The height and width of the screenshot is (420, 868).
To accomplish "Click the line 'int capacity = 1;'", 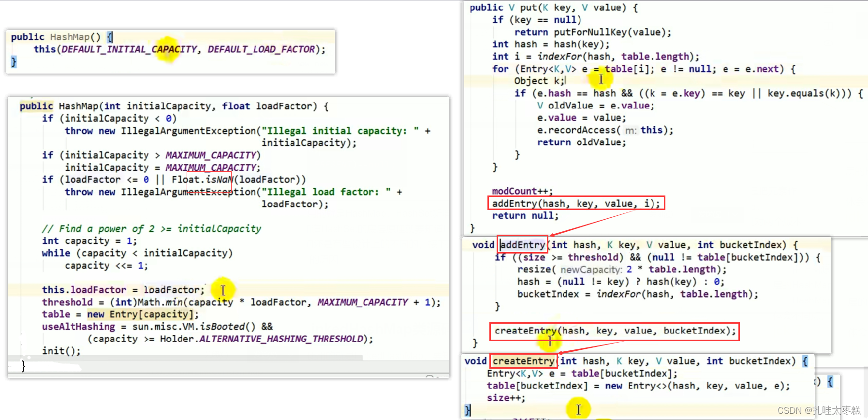I will 89,241.
